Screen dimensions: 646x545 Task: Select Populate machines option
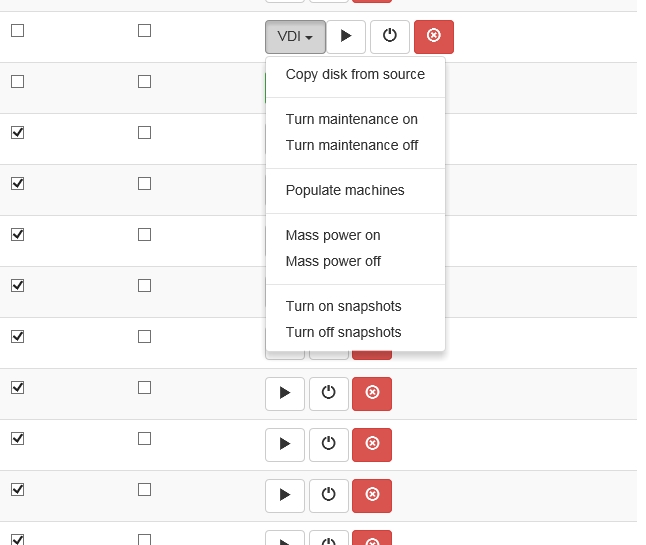click(345, 190)
